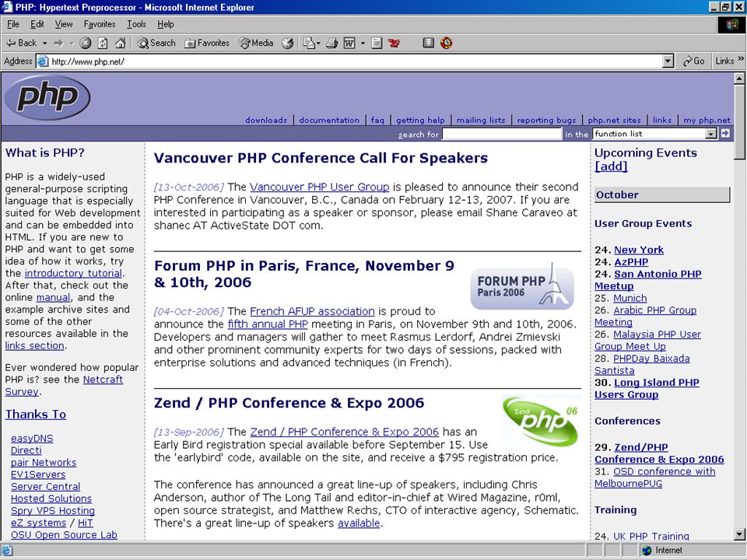Open the faq link
747x560 pixels.
(x=377, y=120)
